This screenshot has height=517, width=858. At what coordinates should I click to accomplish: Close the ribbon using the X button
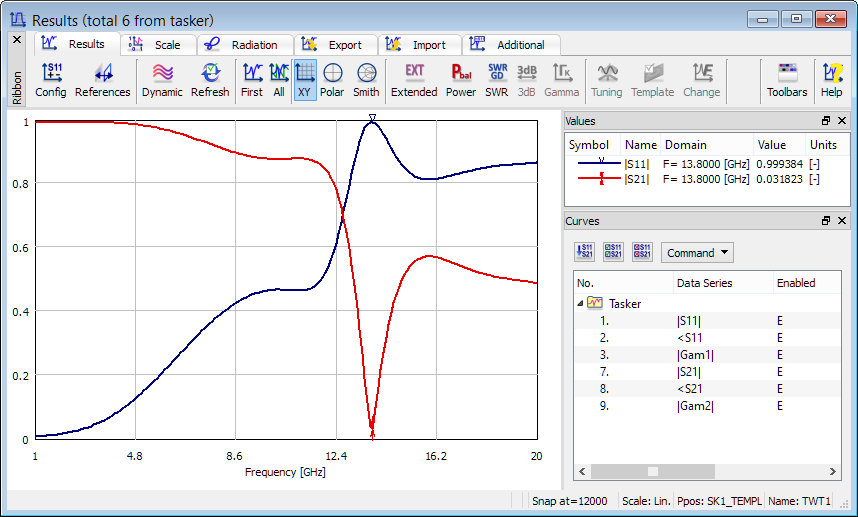tap(17, 40)
